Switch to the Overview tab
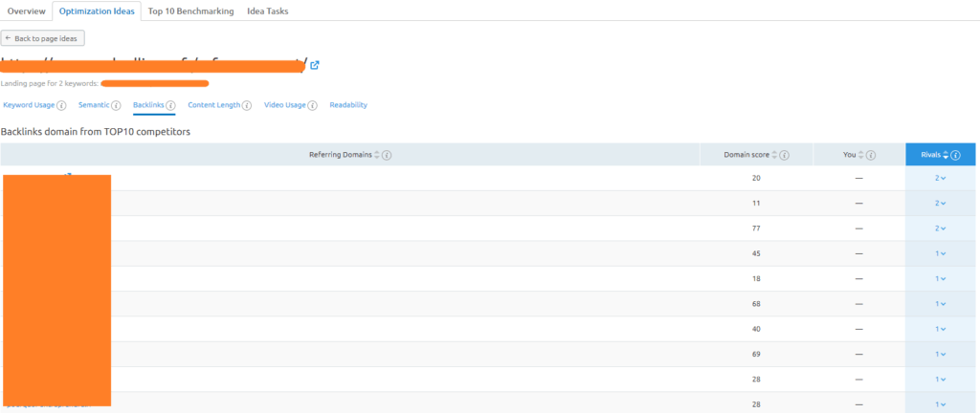Viewport: 980px width, 413px height. pos(26,11)
